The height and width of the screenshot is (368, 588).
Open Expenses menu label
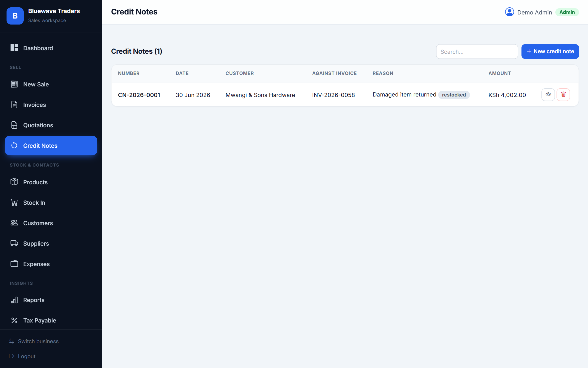tap(36, 264)
